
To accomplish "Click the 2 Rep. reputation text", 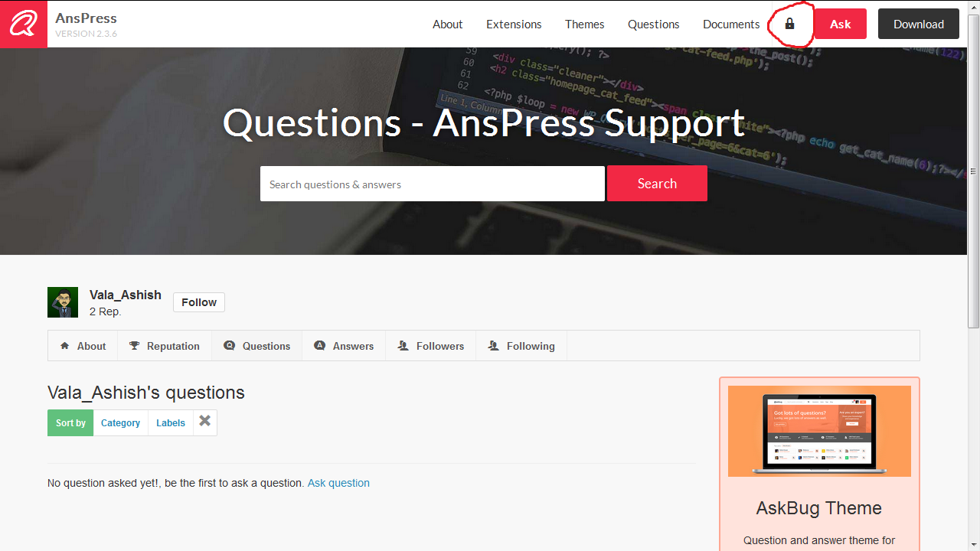I will point(106,311).
